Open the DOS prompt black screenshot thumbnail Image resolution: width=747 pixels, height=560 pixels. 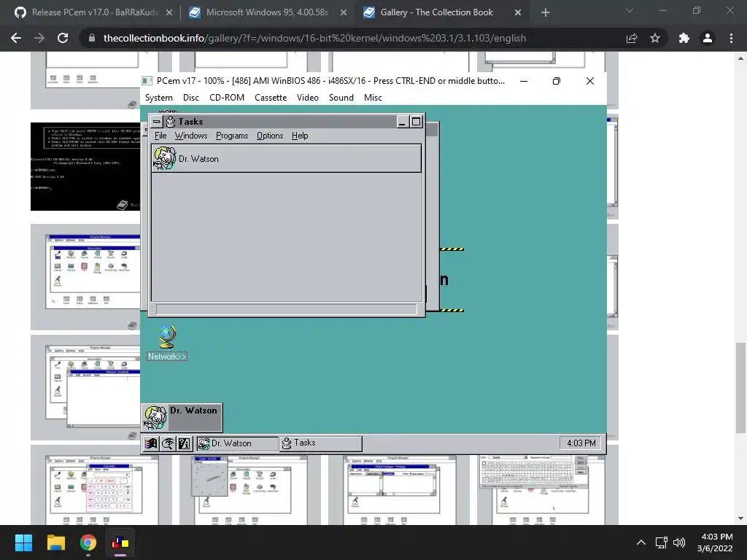[86, 166]
